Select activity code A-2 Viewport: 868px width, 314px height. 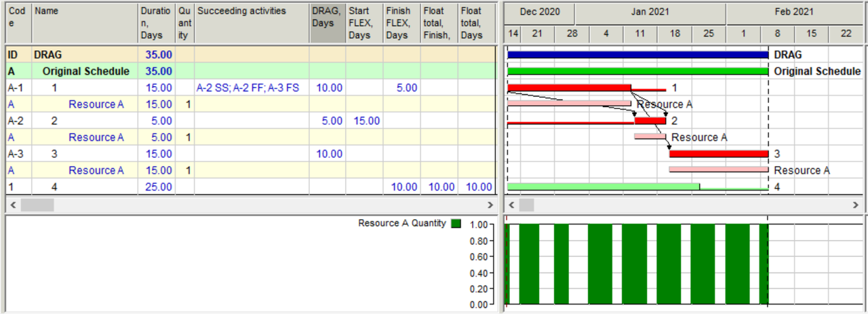[15, 121]
